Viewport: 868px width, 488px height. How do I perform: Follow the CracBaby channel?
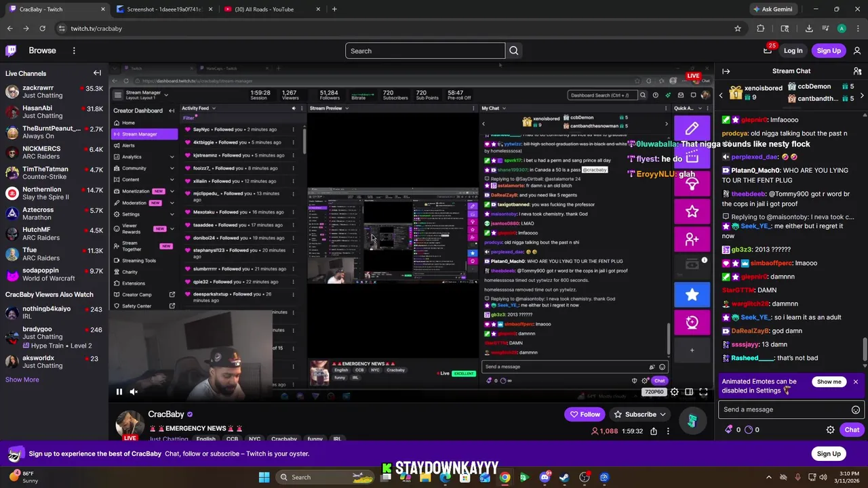click(x=585, y=414)
